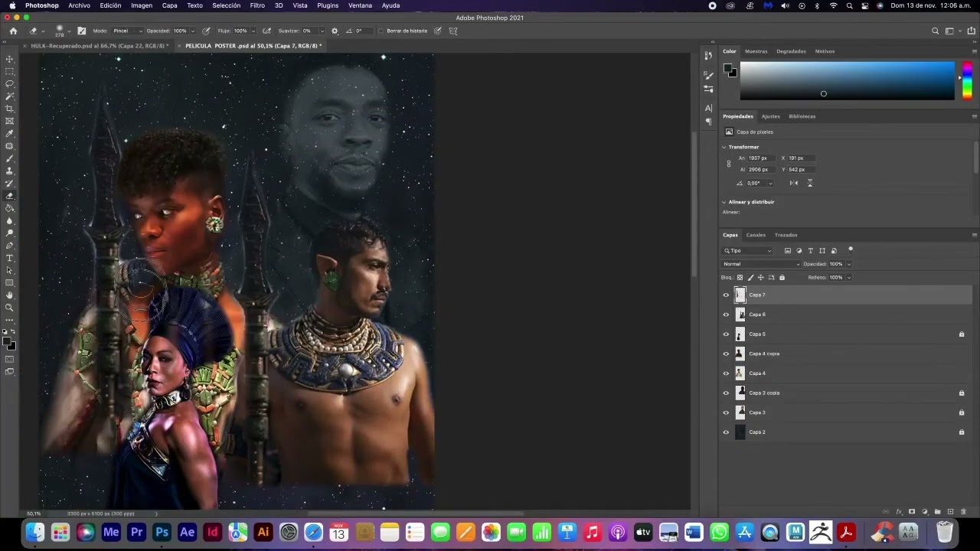Click the Home icon in options bar
The width and height of the screenshot is (980, 551).
[x=13, y=31]
